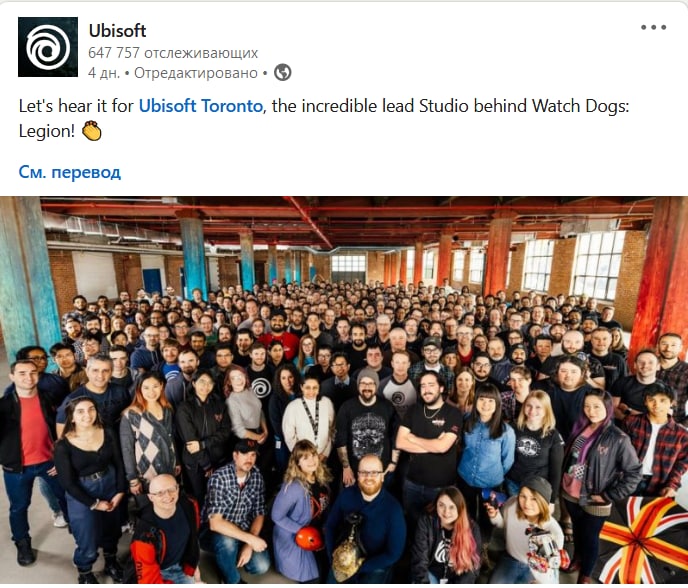Click the clapping hands emoji
Screen dimensions: 688x588
[92, 131]
